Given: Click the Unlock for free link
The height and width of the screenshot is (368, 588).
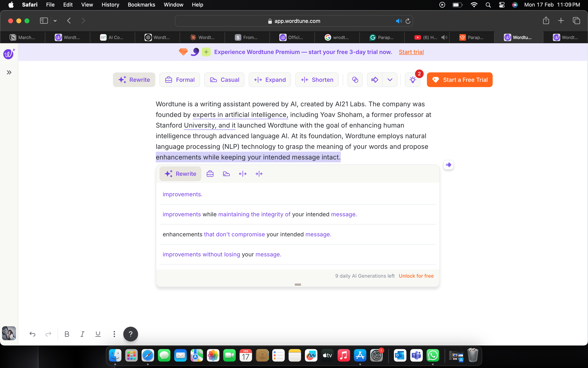Looking at the screenshot, I should 416,276.
